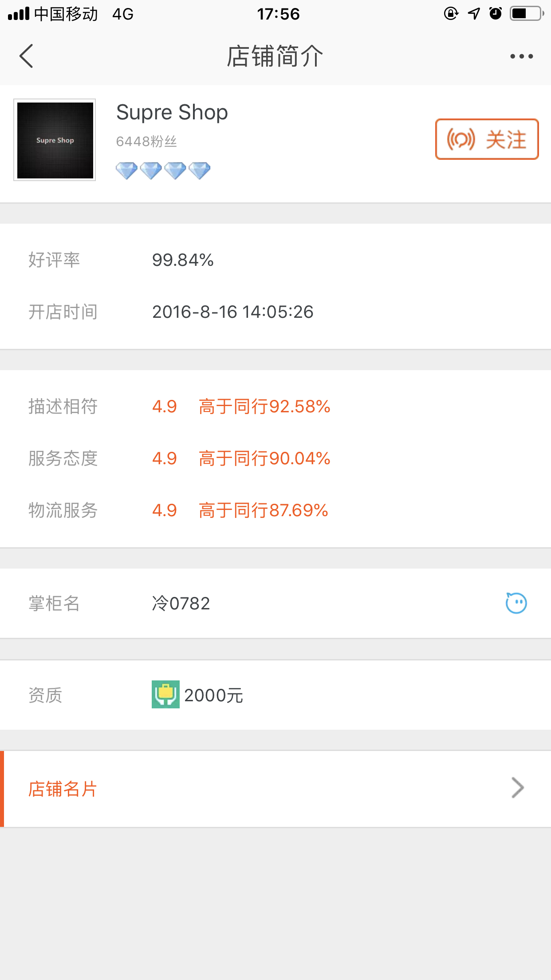The height and width of the screenshot is (980, 551).
Task: Tap the 好评率 99.84% row
Action: pos(183,260)
